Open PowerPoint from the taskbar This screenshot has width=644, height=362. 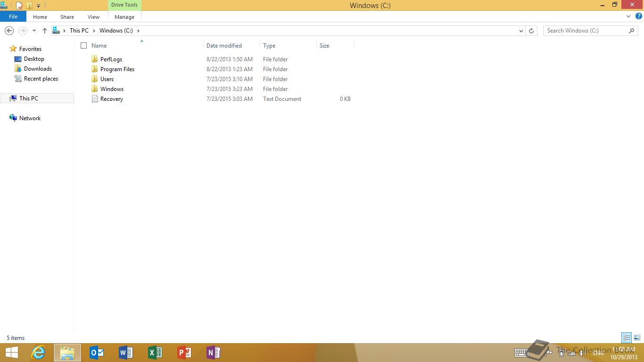[184, 353]
